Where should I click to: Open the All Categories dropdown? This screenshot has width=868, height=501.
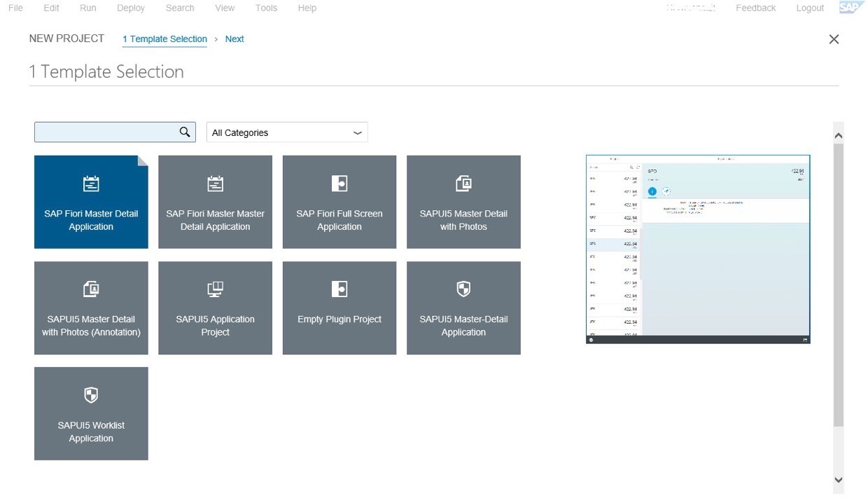pyautogui.click(x=287, y=132)
